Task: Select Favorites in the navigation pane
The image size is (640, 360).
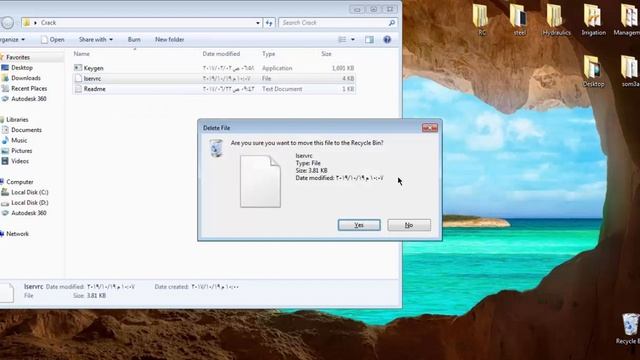Action: coord(18,57)
